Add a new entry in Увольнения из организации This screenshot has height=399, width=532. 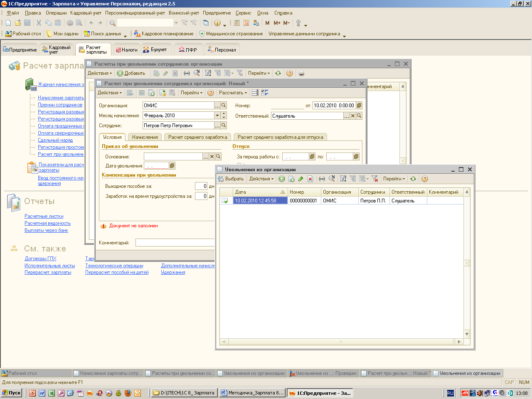(282, 179)
